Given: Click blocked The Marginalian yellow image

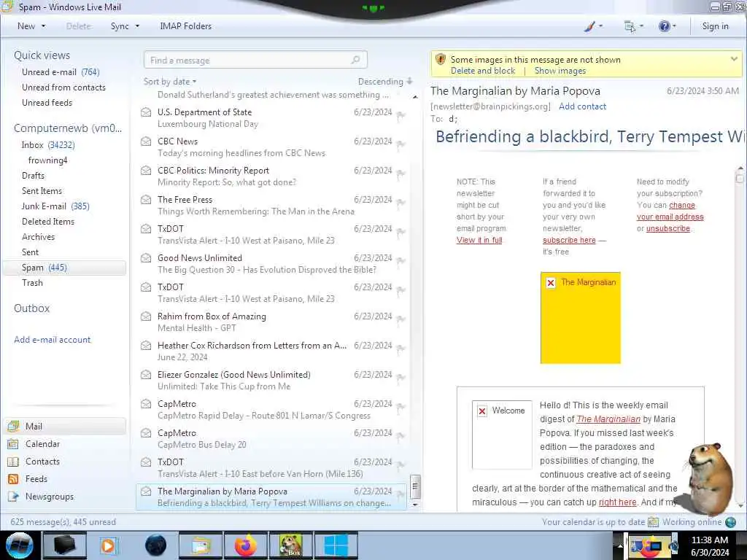Looking at the screenshot, I should coord(580,318).
